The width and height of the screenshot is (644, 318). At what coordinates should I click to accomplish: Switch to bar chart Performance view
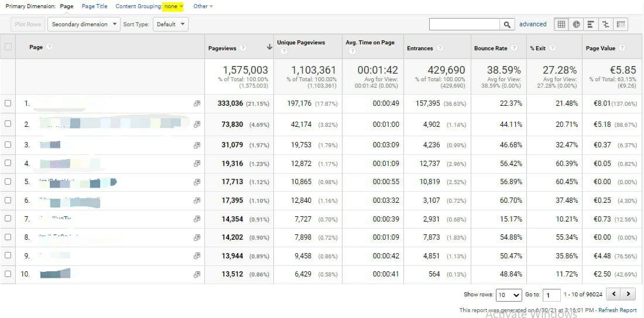pos(591,25)
